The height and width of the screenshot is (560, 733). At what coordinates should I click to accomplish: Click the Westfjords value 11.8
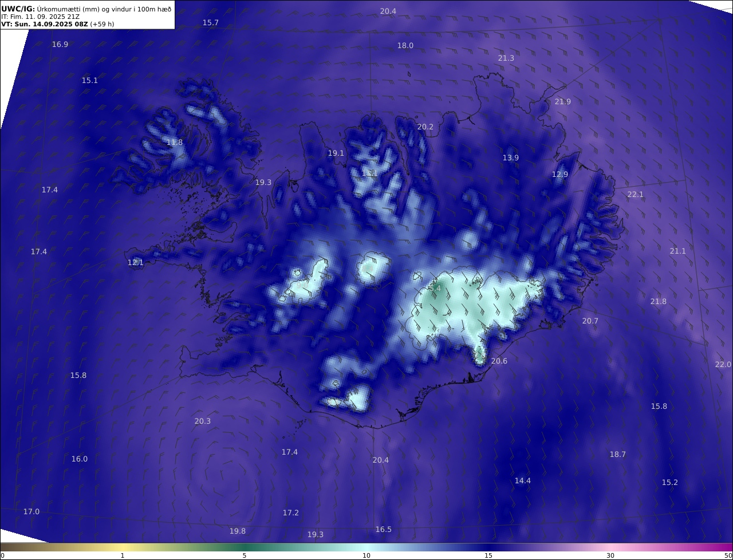pyautogui.click(x=175, y=142)
